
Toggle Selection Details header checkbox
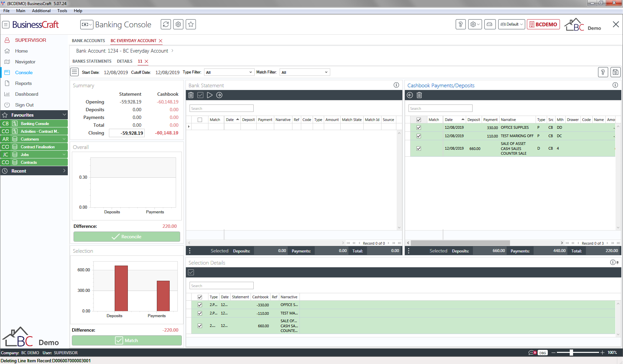point(200,297)
